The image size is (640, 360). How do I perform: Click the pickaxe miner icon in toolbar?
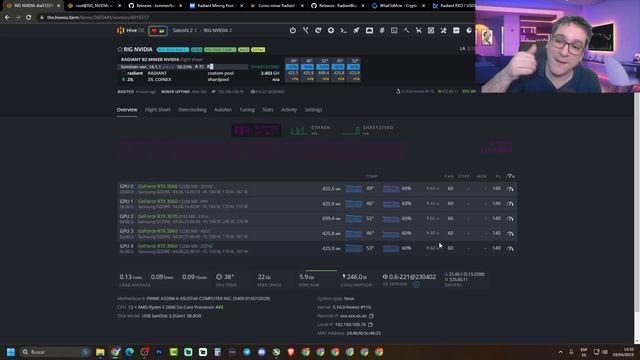click(407, 30)
